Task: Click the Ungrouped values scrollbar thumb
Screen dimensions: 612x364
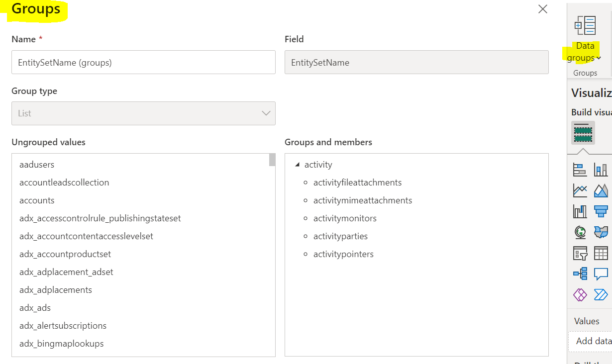Action: [x=272, y=160]
